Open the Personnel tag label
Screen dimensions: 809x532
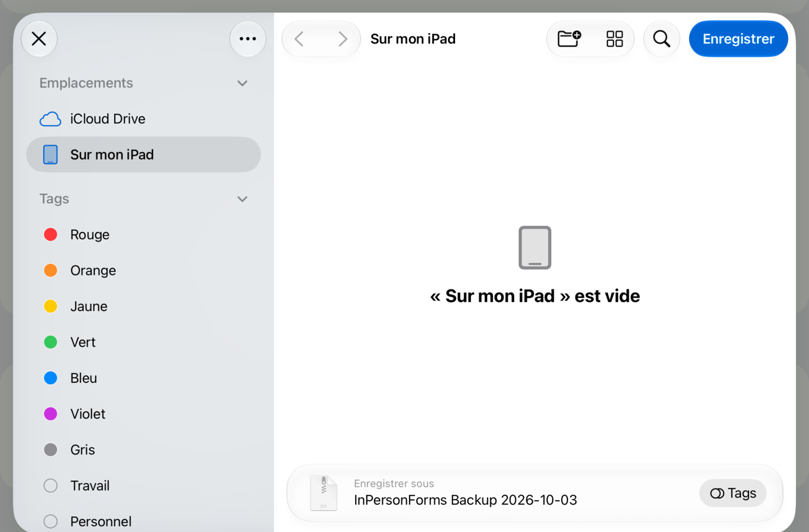[101, 522]
